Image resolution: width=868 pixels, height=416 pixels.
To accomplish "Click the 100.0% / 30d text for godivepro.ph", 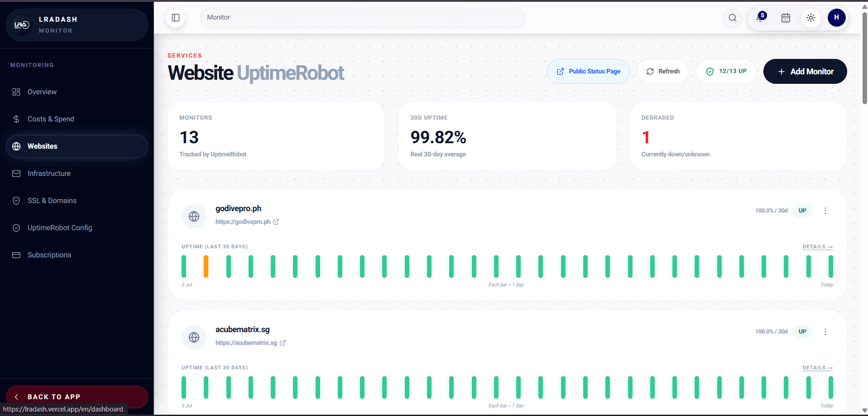I will point(772,211).
